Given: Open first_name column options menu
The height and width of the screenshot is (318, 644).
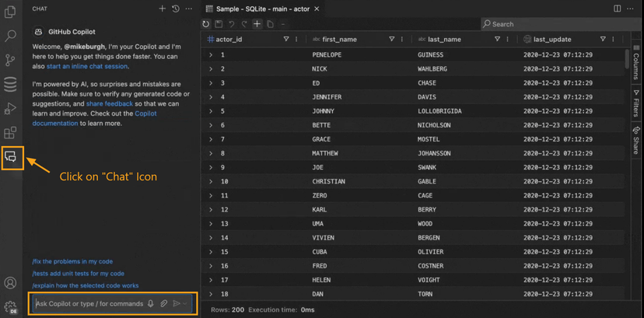Looking at the screenshot, I should [402, 40].
